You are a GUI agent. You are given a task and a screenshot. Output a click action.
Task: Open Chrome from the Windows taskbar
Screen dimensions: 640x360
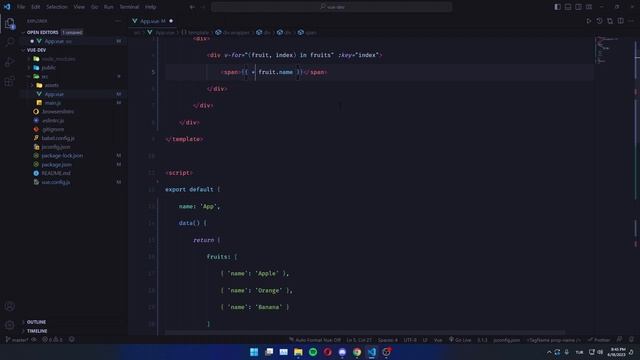tap(357, 352)
